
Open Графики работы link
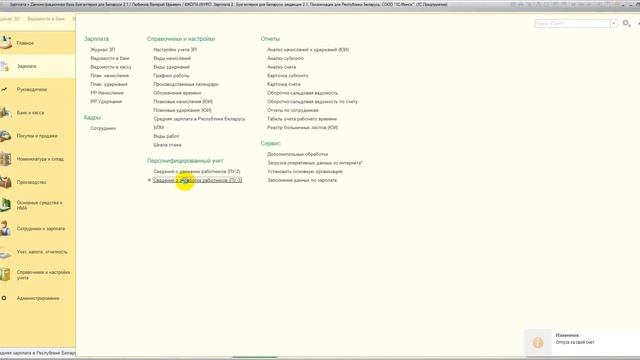(171, 76)
